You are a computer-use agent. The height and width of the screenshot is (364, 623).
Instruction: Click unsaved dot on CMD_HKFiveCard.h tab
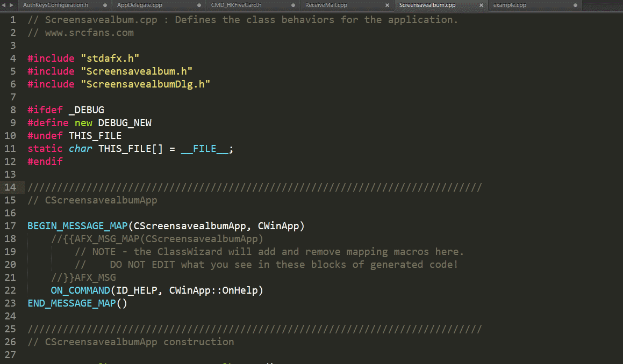click(x=293, y=5)
